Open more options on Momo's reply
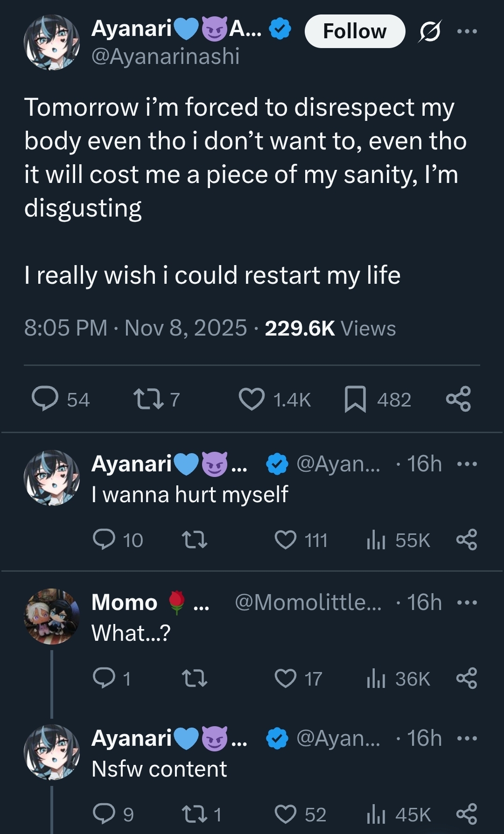 [x=467, y=603]
